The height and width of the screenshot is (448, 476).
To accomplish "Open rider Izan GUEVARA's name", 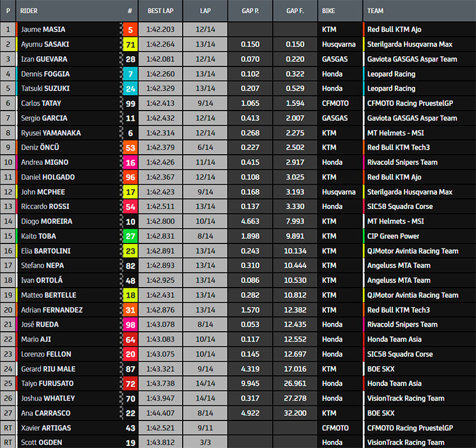I will 45,59.
